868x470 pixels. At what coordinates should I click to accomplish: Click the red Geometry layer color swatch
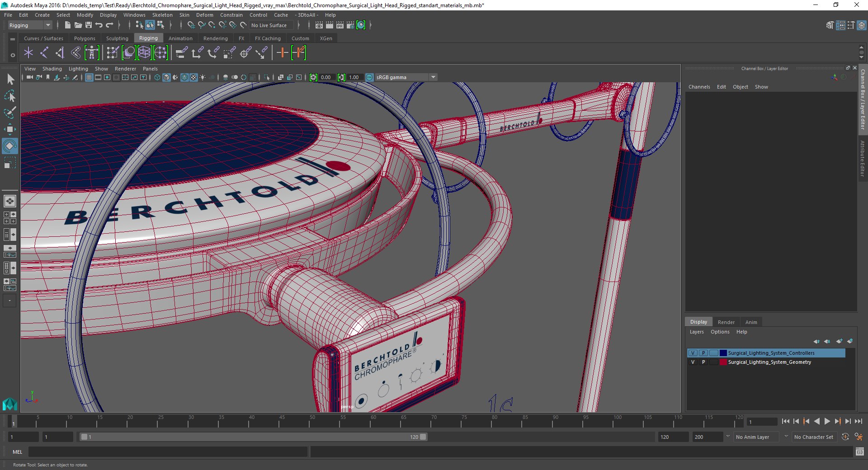tap(723, 362)
